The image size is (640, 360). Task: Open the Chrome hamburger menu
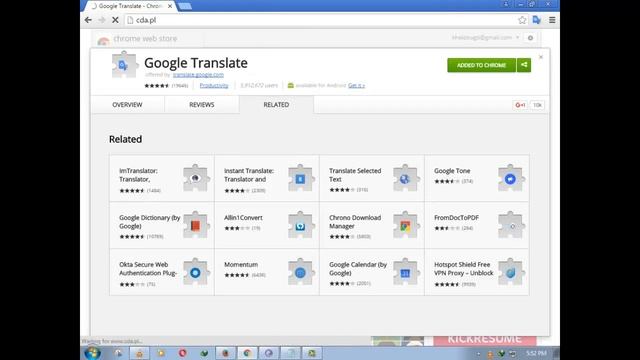tap(552, 20)
